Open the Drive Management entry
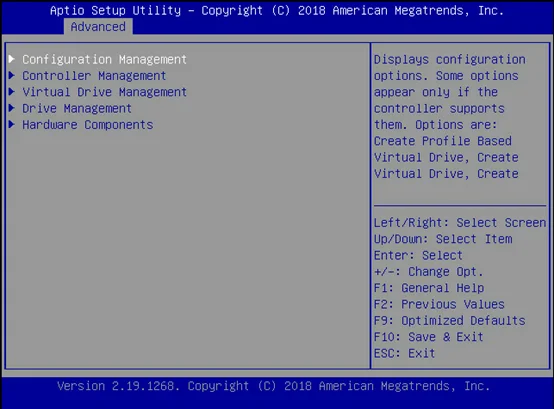The width and height of the screenshot is (554, 409). [x=77, y=108]
